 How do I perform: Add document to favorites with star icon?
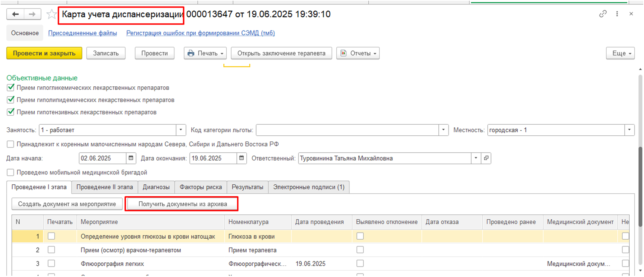(x=51, y=14)
